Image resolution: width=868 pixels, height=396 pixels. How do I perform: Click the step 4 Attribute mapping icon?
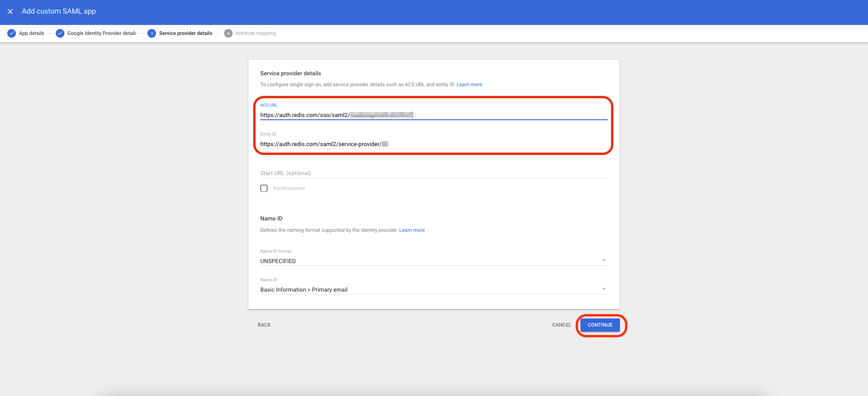point(228,33)
